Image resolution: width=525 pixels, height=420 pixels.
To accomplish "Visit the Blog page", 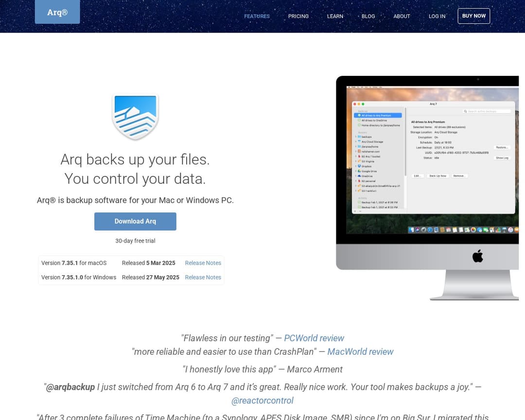I will click(368, 16).
